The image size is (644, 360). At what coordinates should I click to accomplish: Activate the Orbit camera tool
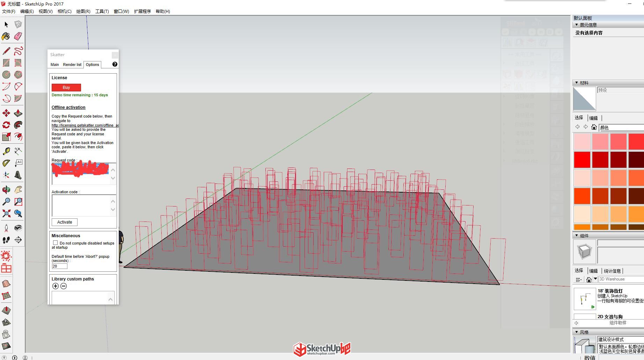pyautogui.click(x=6, y=190)
